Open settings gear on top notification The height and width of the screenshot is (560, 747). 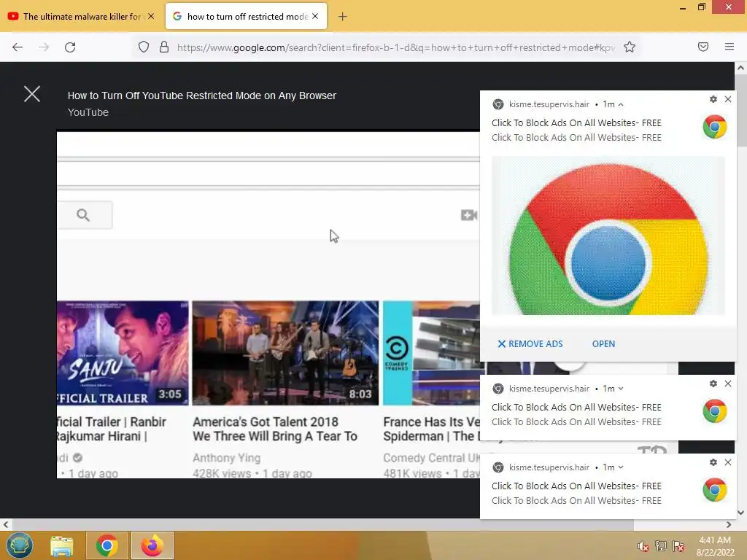pos(713,99)
